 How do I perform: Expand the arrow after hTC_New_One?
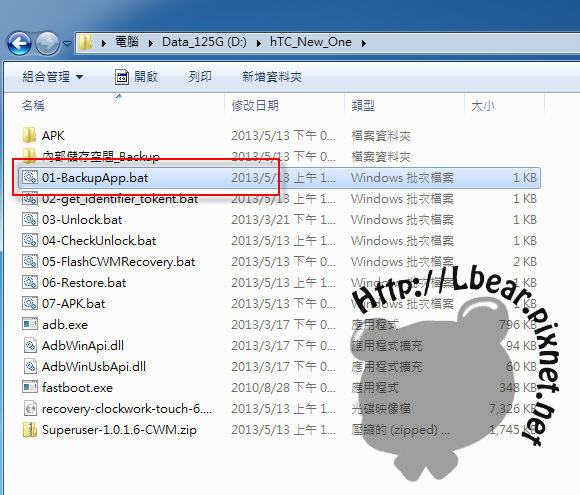coord(364,43)
